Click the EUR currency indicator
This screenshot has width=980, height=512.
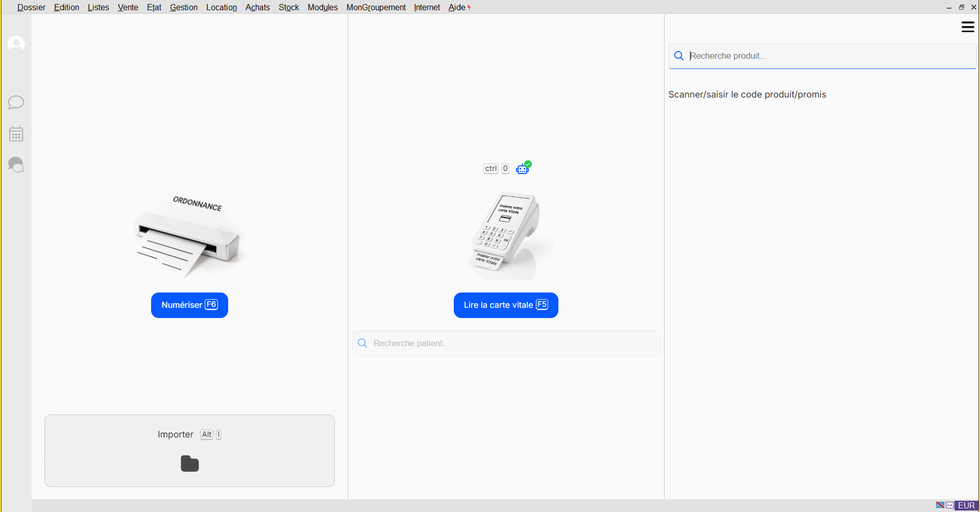pyautogui.click(x=967, y=505)
